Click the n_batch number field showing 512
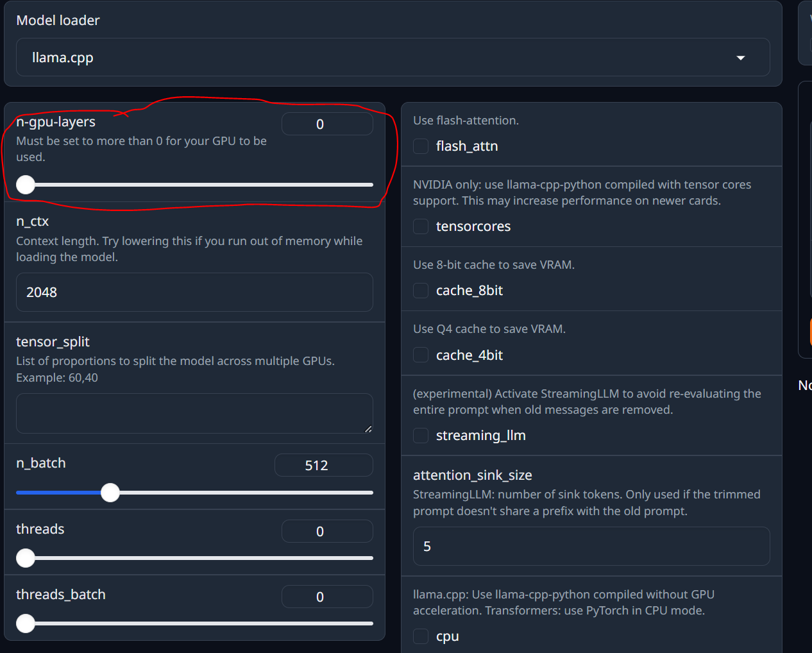Image resolution: width=812 pixels, height=653 pixels. point(324,465)
